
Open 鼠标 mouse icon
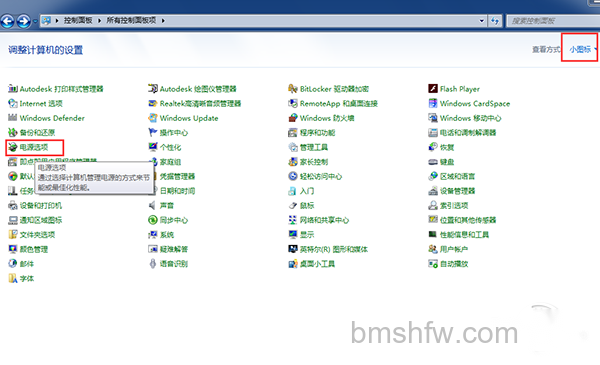pyautogui.click(x=293, y=205)
